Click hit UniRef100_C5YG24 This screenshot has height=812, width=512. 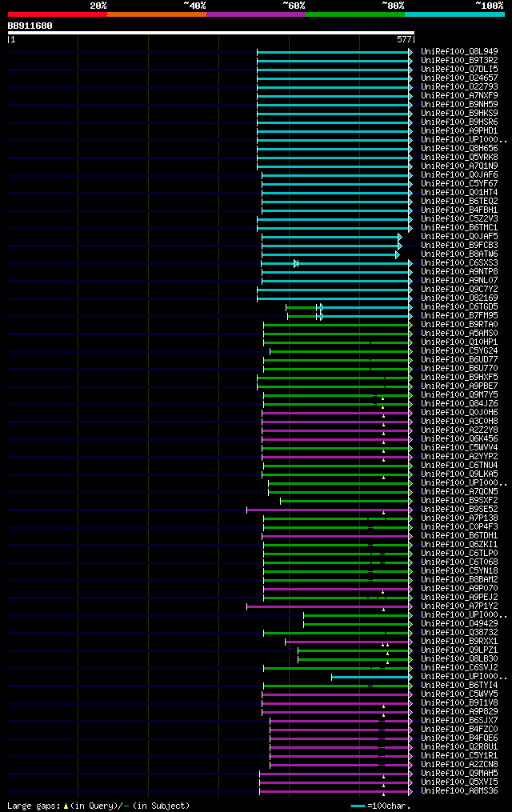click(459, 351)
